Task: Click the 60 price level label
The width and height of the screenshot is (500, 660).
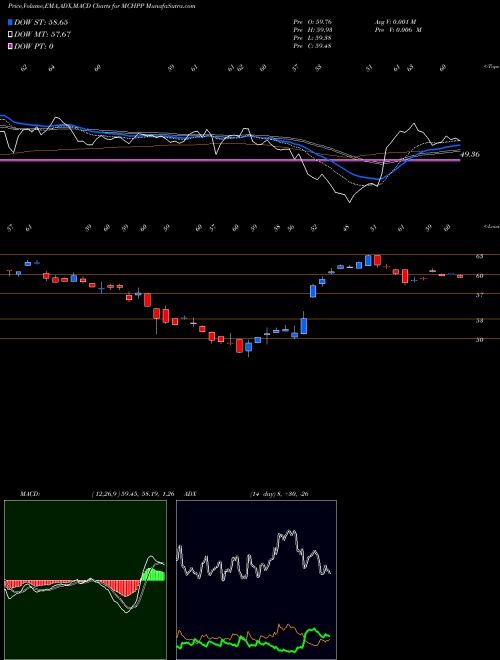Action: [x=479, y=276]
